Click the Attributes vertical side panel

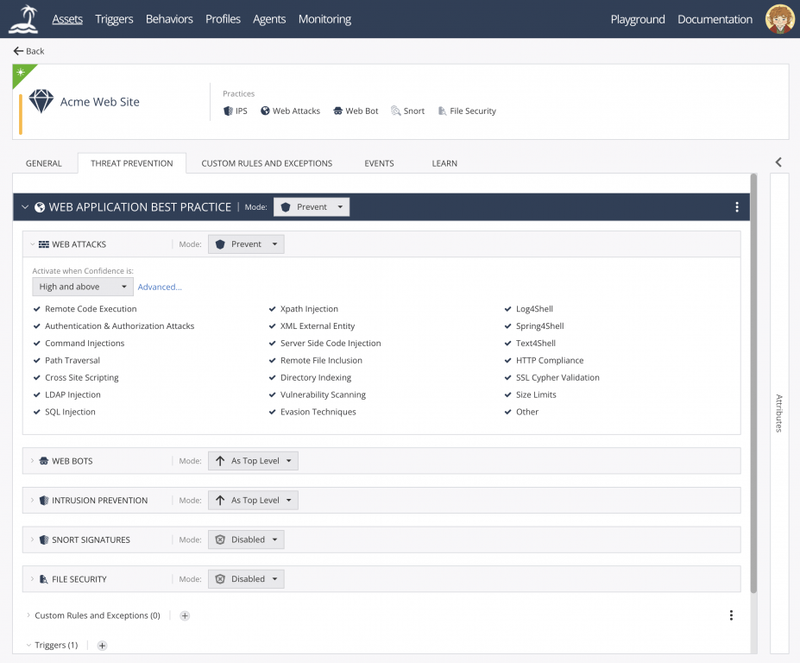[779, 413]
